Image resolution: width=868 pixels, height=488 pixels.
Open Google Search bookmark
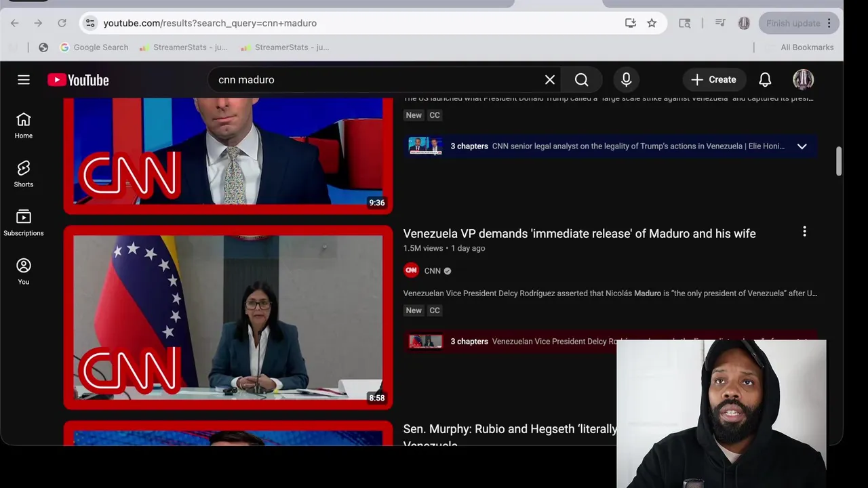click(94, 47)
